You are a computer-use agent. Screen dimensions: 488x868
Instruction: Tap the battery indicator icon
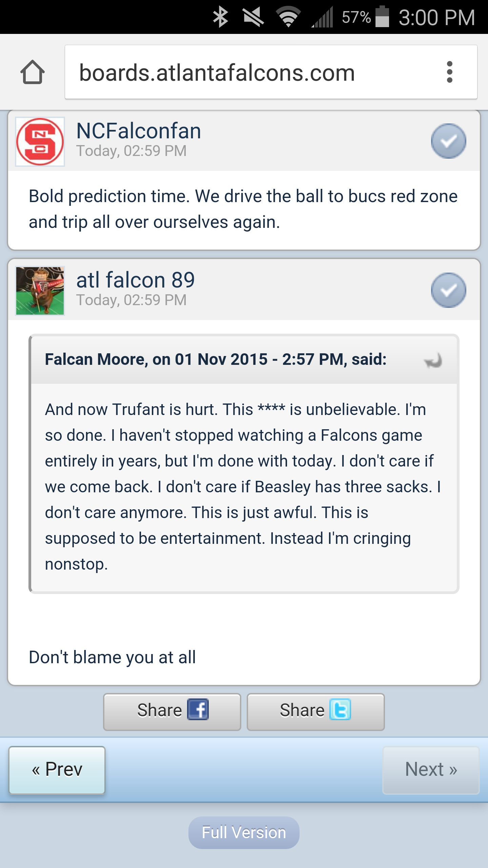click(382, 16)
